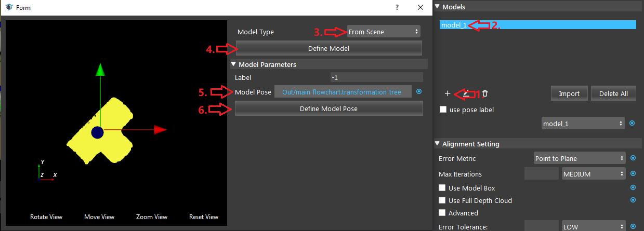Screen dimensions: 644x231
Task: Click the trash icon to delete model
Action: tap(484, 93)
